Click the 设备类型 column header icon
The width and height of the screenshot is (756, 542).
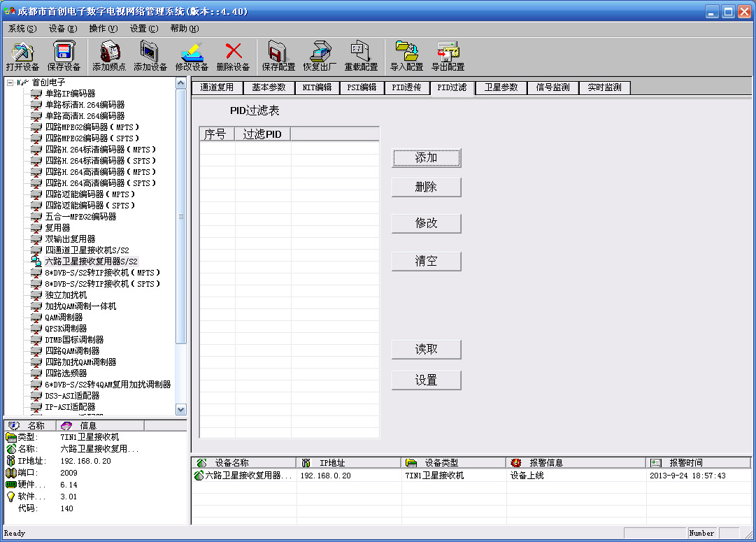point(411,463)
